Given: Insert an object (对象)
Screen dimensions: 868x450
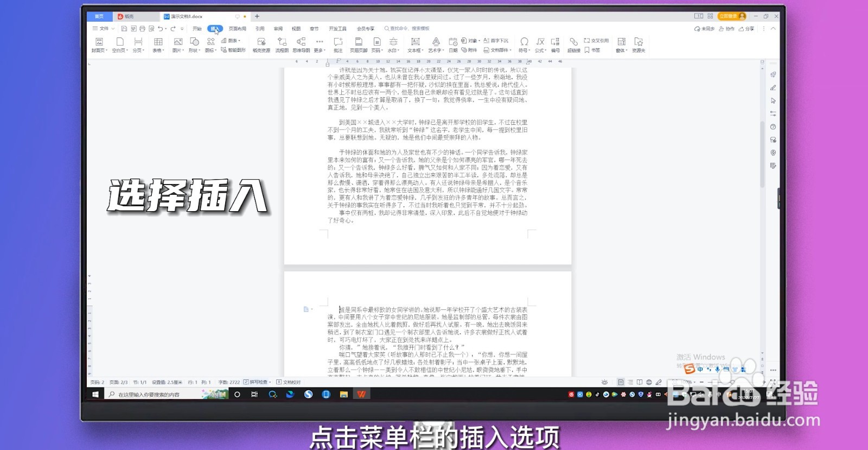Looking at the screenshot, I should (x=470, y=41).
